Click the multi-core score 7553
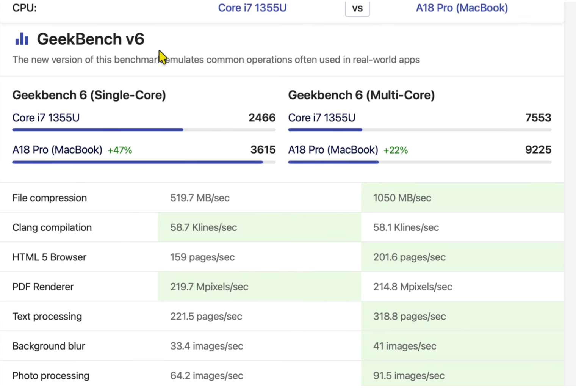 click(x=538, y=118)
